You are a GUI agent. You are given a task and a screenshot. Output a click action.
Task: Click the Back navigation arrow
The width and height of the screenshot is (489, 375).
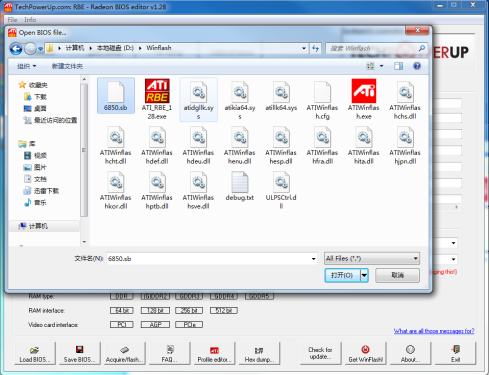[16, 49]
